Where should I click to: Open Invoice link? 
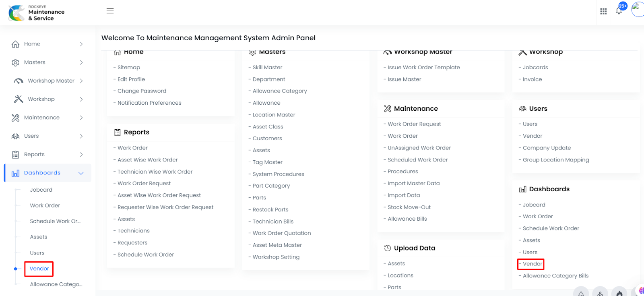532,79
